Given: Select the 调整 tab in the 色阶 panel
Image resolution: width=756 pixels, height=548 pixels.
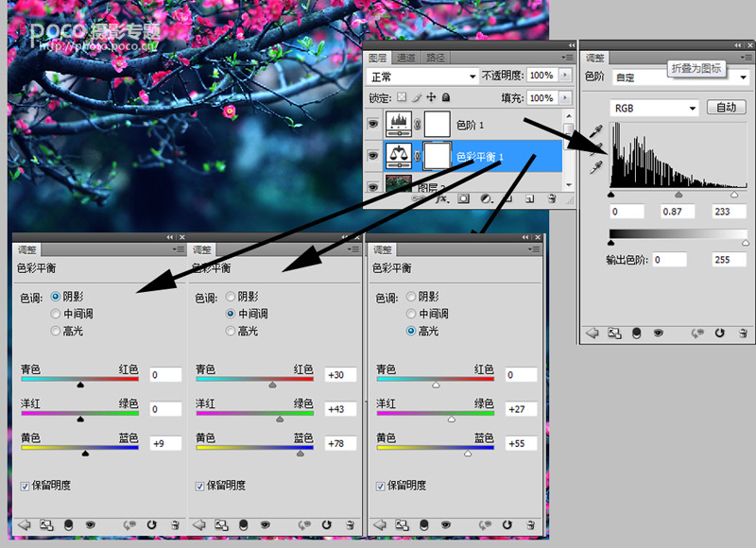Looking at the screenshot, I should click(594, 58).
